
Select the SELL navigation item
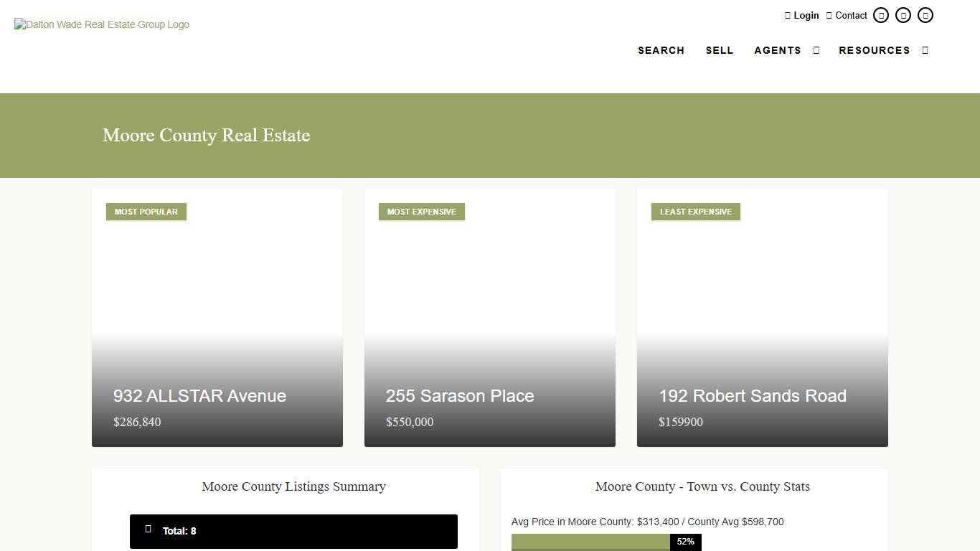point(720,50)
